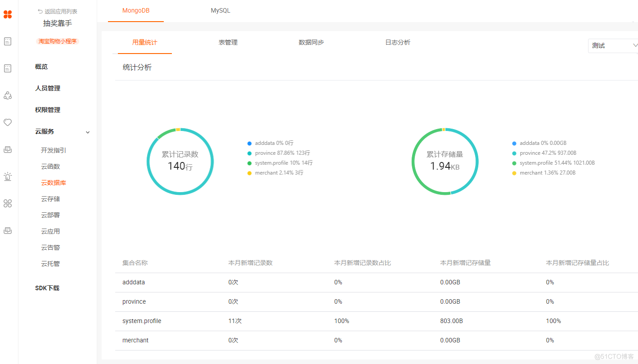The height and width of the screenshot is (364, 638).
Task: Click the gray four-petal clover icon
Action: point(8,203)
